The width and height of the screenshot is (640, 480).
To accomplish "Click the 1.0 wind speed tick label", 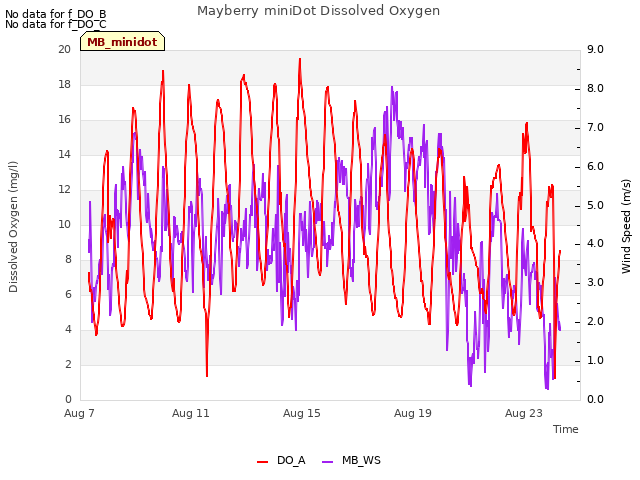I will [595, 360].
